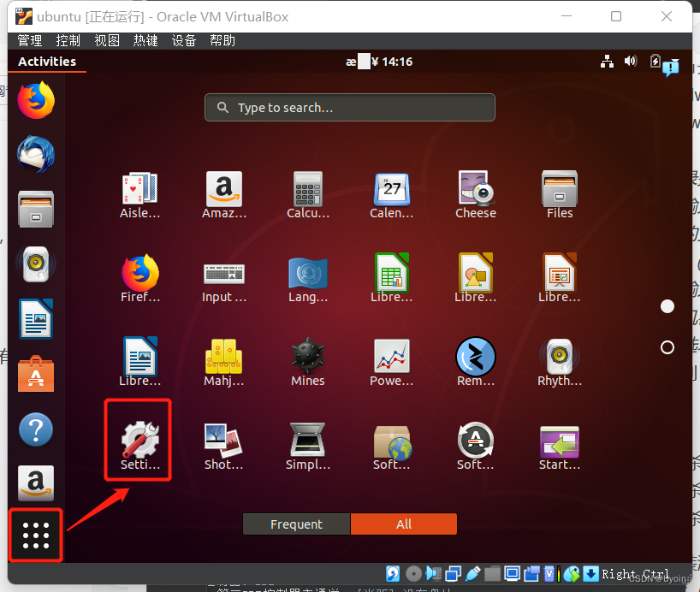The height and width of the screenshot is (592, 700).
Task: Click the keyboard capture arrow icon
Action: pos(590,574)
